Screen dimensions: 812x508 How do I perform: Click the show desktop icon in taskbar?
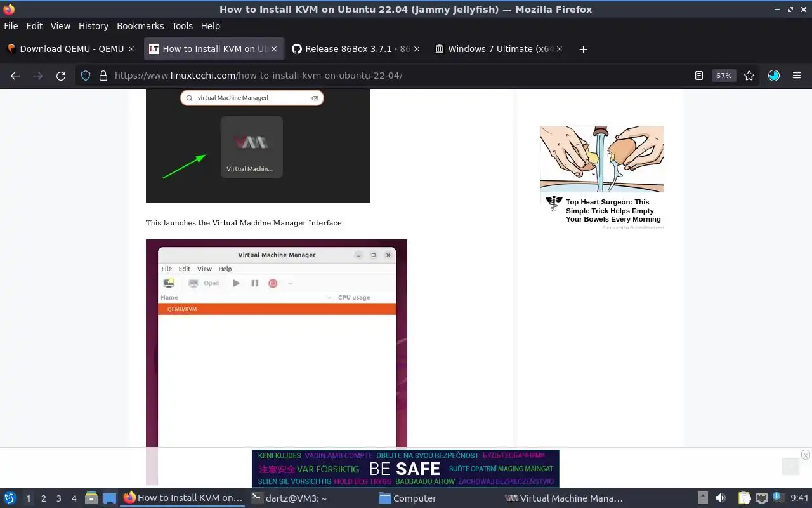(x=110, y=498)
